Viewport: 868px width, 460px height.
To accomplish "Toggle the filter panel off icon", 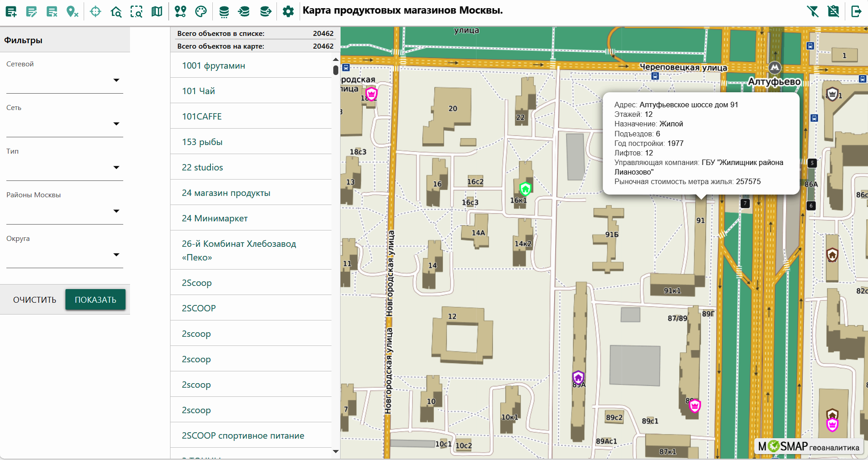I will click(813, 11).
